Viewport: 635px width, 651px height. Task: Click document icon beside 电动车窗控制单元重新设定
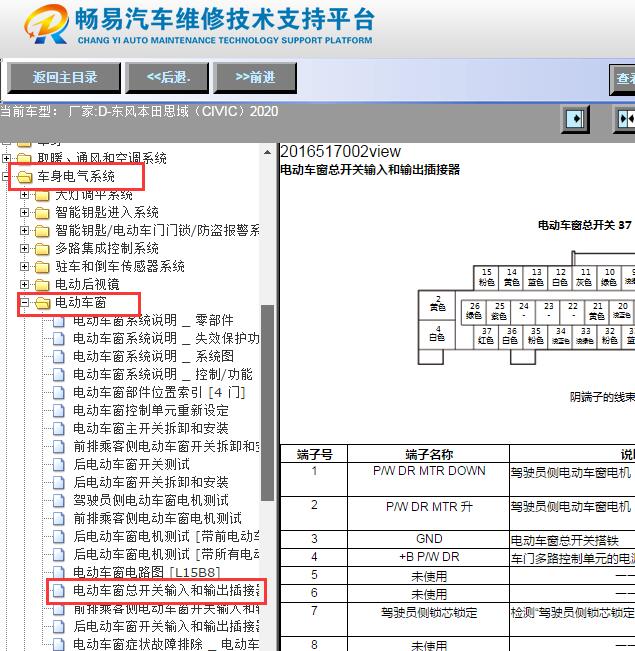[x=59, y=411]
